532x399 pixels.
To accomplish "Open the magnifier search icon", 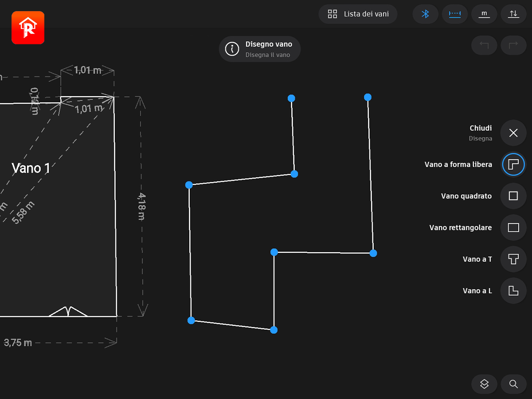I will [513, 384].
